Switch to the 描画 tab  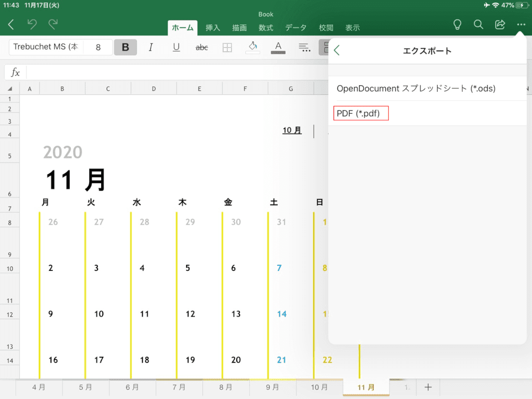coord(239,28)
